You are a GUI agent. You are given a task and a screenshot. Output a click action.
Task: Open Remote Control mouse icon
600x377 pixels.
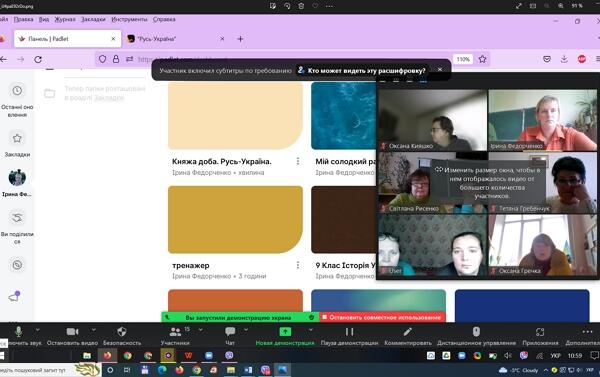476,331
